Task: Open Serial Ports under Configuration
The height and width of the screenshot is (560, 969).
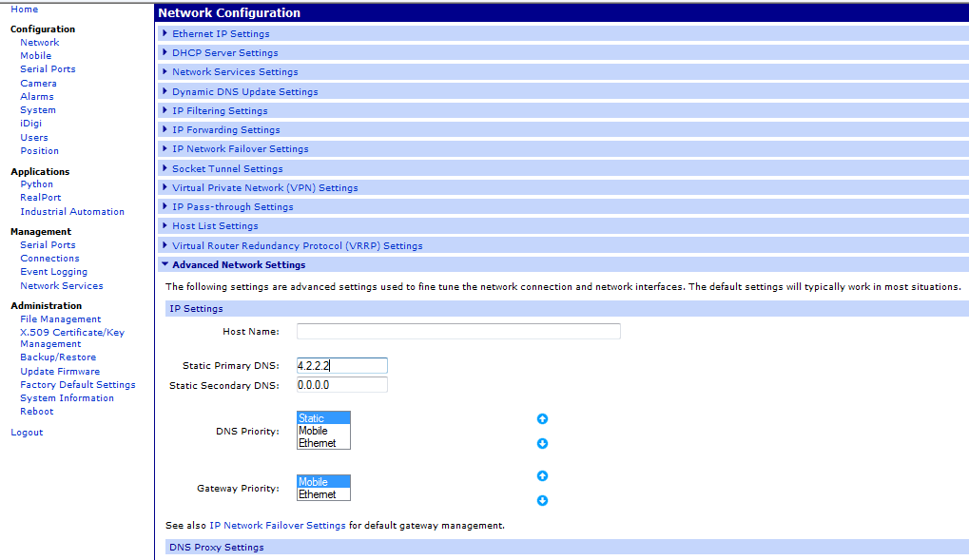Action: [48, 69]
